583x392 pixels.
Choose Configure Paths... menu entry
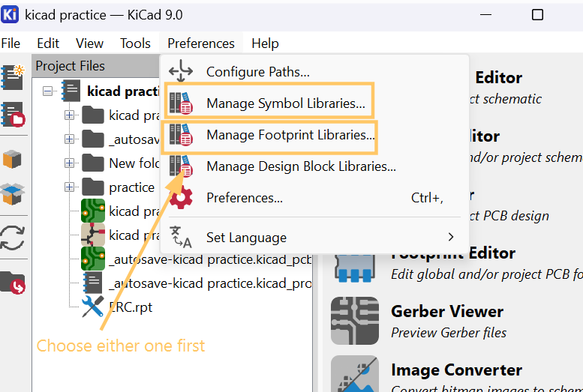point(314,71)
